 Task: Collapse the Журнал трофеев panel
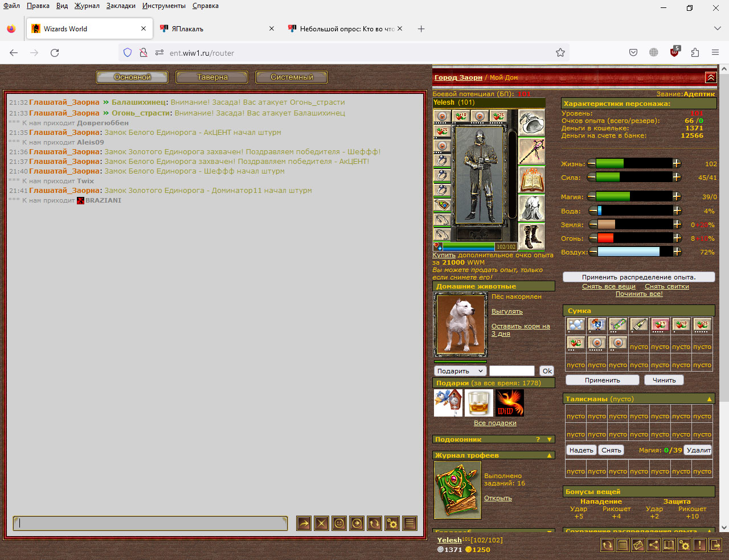(550, 455)
